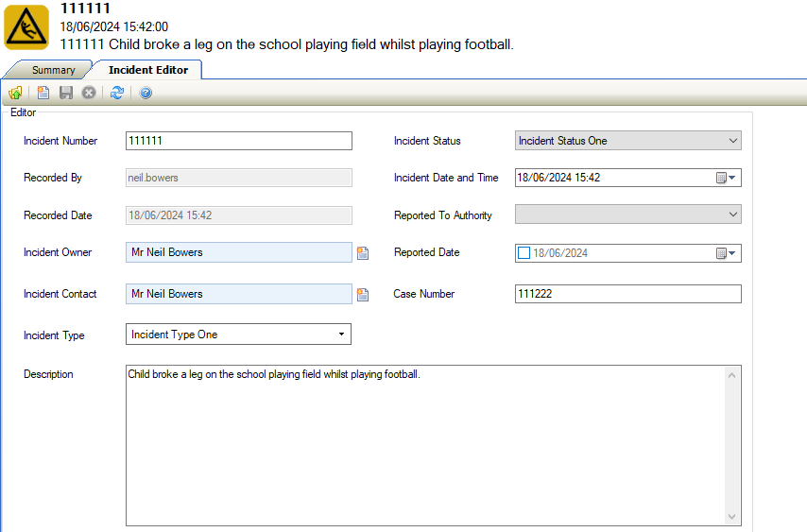This screenshot has width=807, height=532.
Task: Click the Description scrollbar down arrow
Action: pos(732,516)
